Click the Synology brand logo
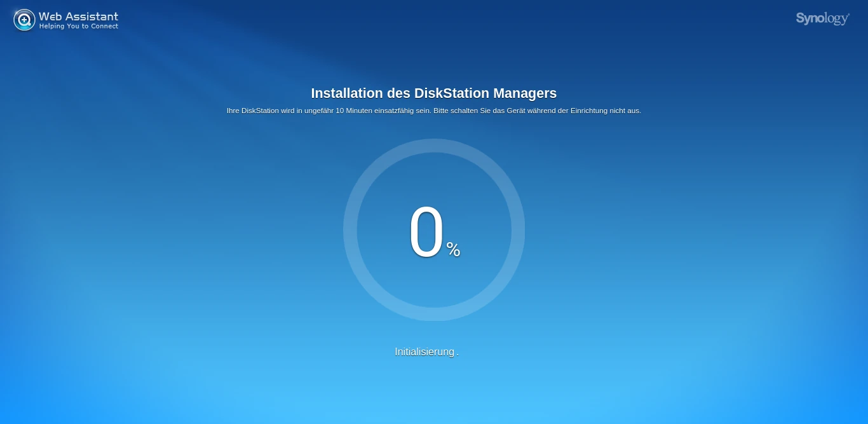The width and height of the screenshot is (868, 424). [x=823, y=18]
